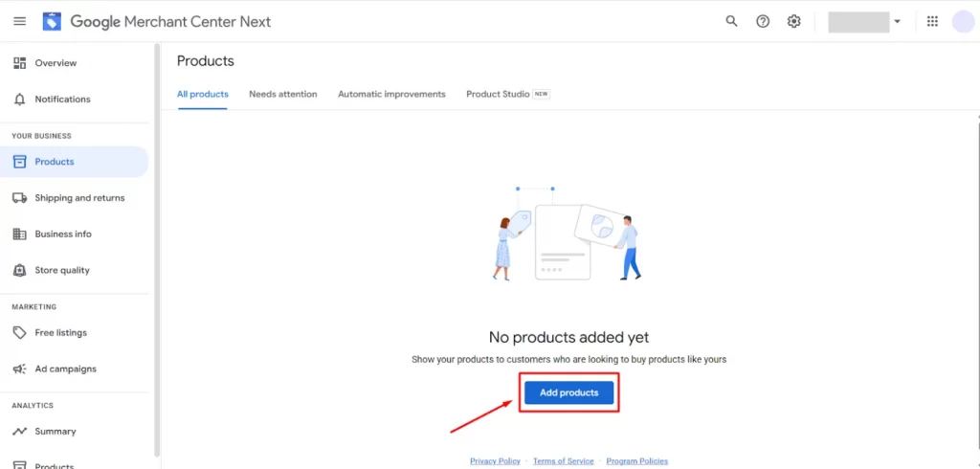This screenshot has height=469, width=980.
Task: Open the hamburger main menu
Action: pyautogui.click(x=19, y=21)
